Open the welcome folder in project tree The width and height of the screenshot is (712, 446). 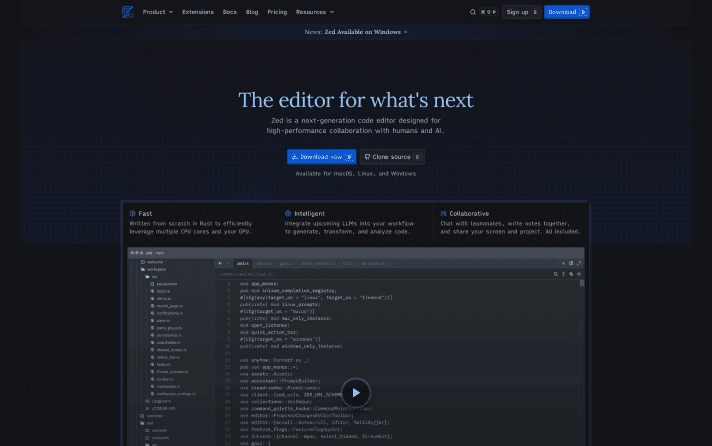coord(152,262)
